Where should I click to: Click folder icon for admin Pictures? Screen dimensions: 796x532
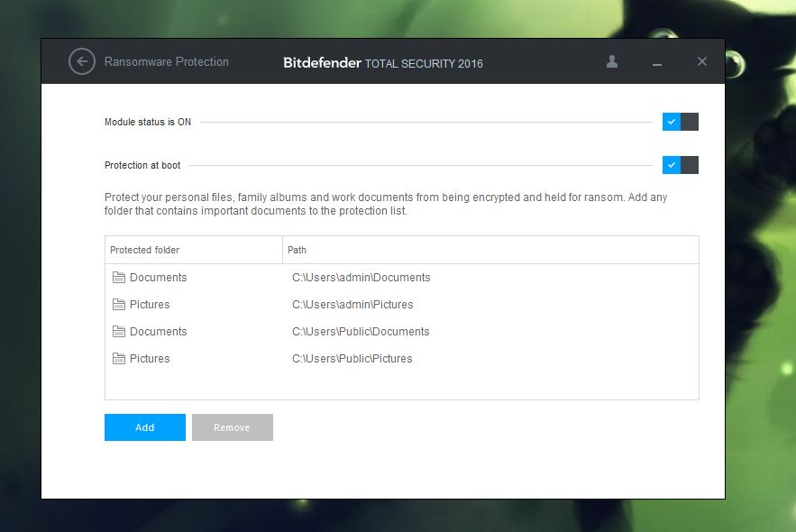[x=119, y=304]
